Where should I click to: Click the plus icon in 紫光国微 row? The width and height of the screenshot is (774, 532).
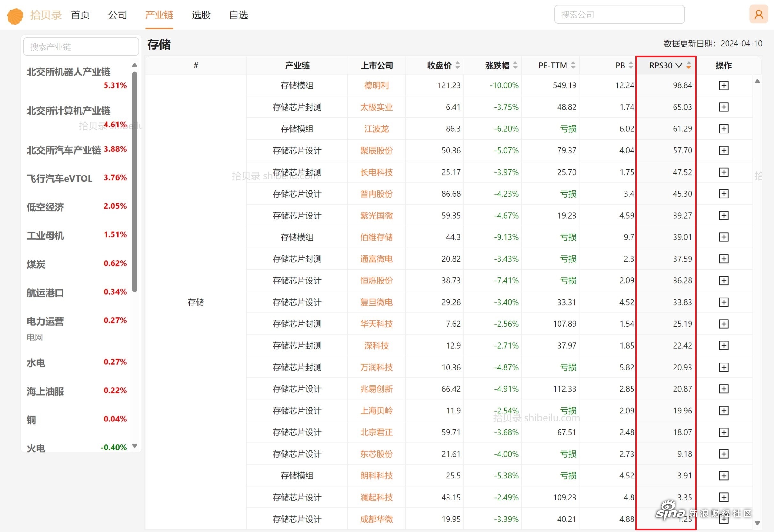723,215
